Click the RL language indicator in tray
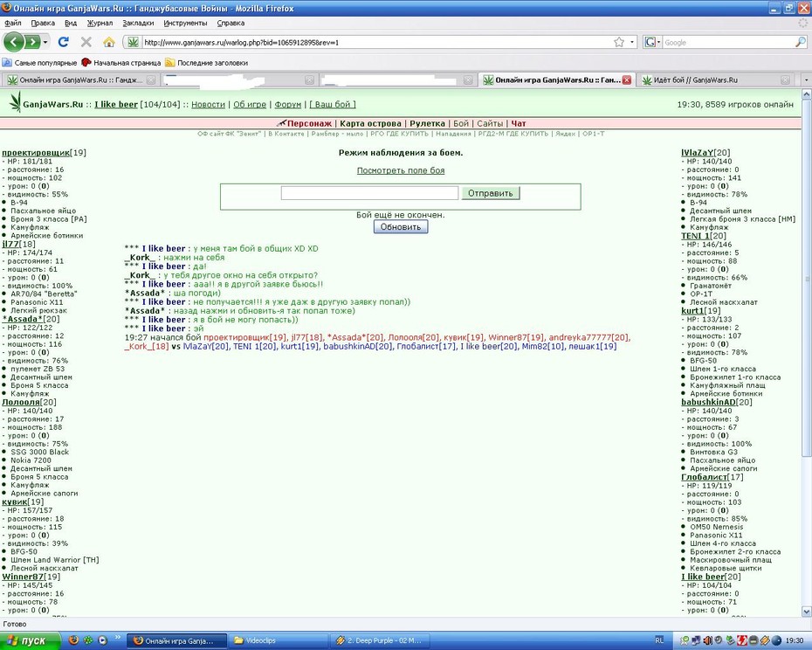The height and width of the screenshot is (650, 812). 659,640
